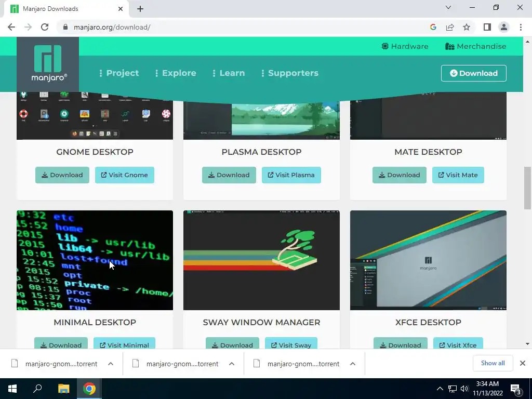Reload the page with the refresh icon
Image resolution: width=532 pixels, height=399 pixels.
45,27
